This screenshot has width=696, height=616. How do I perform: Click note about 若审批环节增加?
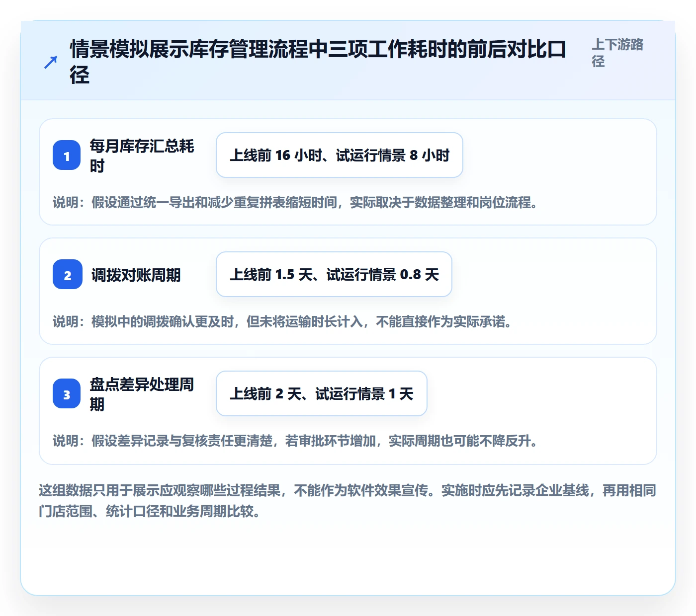296,441
